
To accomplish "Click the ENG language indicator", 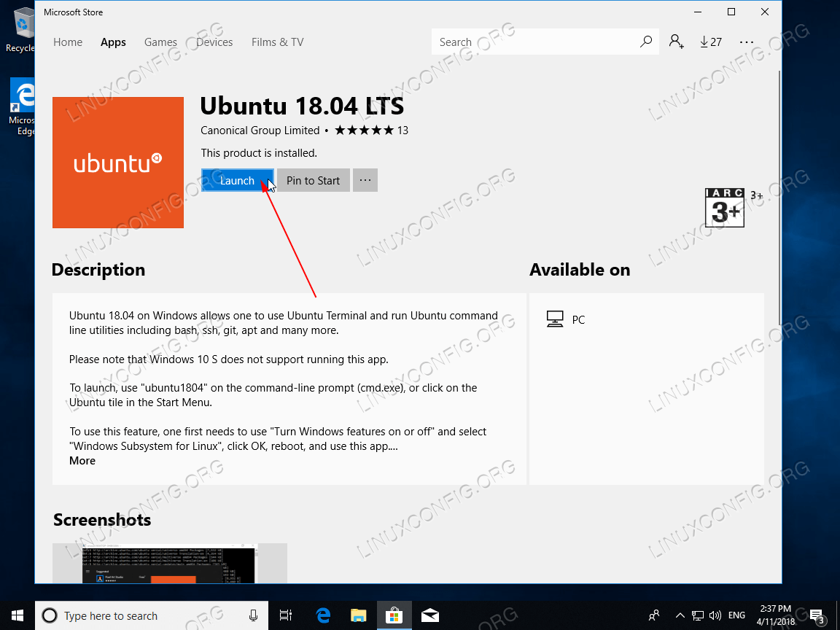I will pyautogui.click(x=737, y=615).
